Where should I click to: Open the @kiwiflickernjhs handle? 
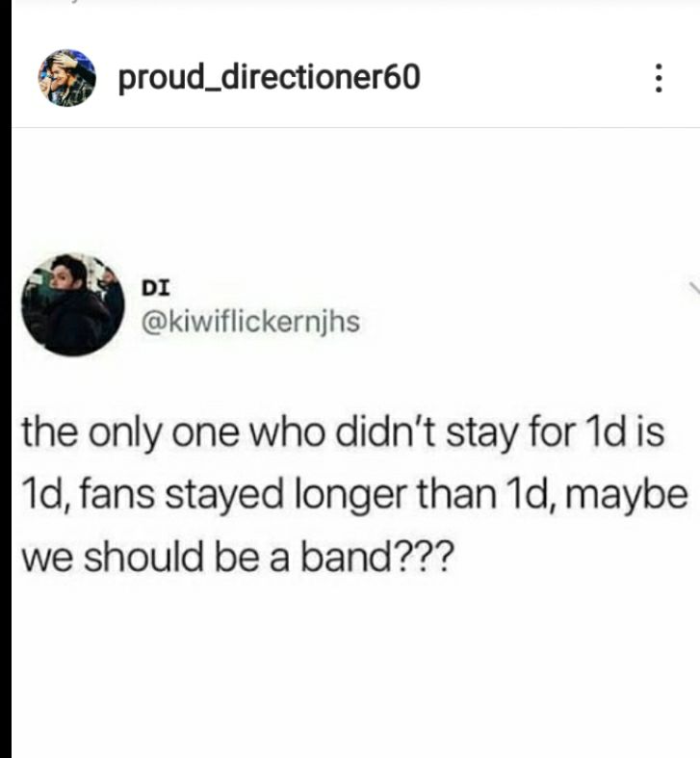tap(250, 322)
